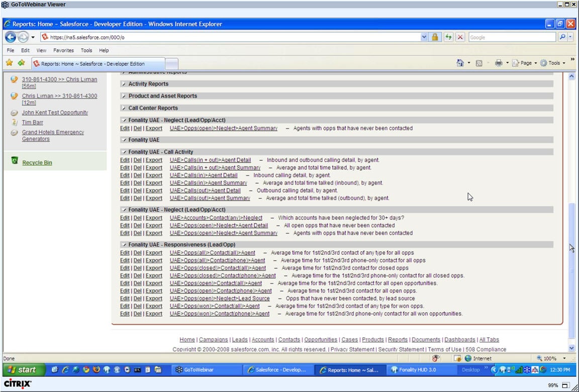
Task: Expand the Call Center Reports folder
Action: click(124, 108)
